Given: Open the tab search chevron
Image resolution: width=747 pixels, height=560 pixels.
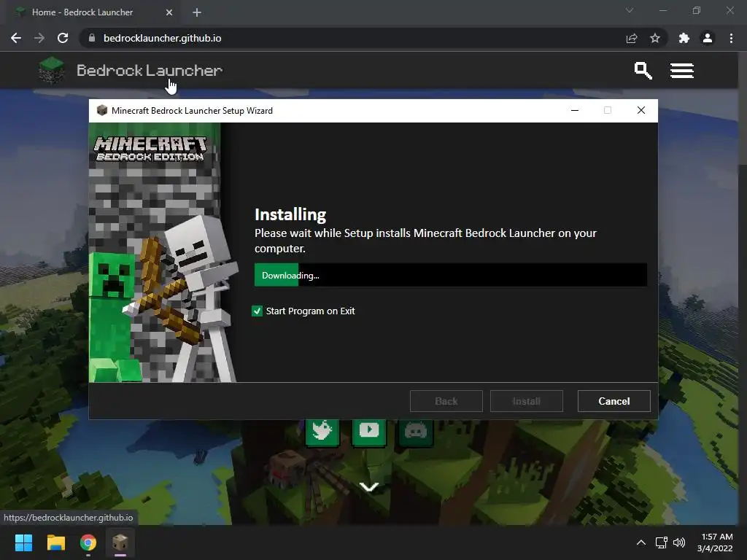Looking at the screenshot, I should [630, 10].
